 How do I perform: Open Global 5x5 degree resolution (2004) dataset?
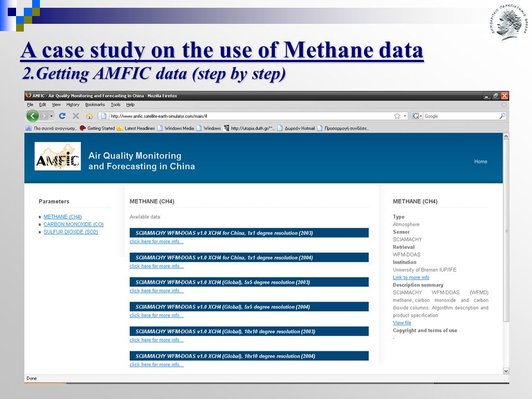point(249,306)
